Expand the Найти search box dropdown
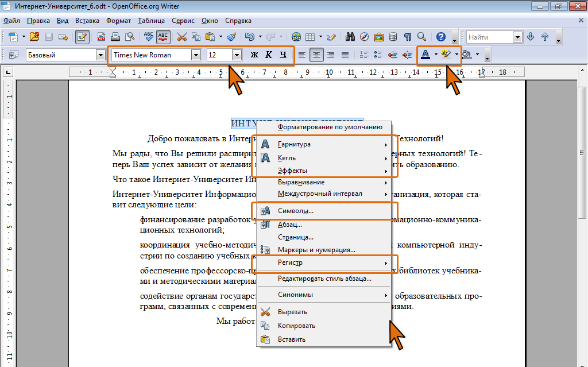Viewport: 588px width, 367px height. coord(518,37)
